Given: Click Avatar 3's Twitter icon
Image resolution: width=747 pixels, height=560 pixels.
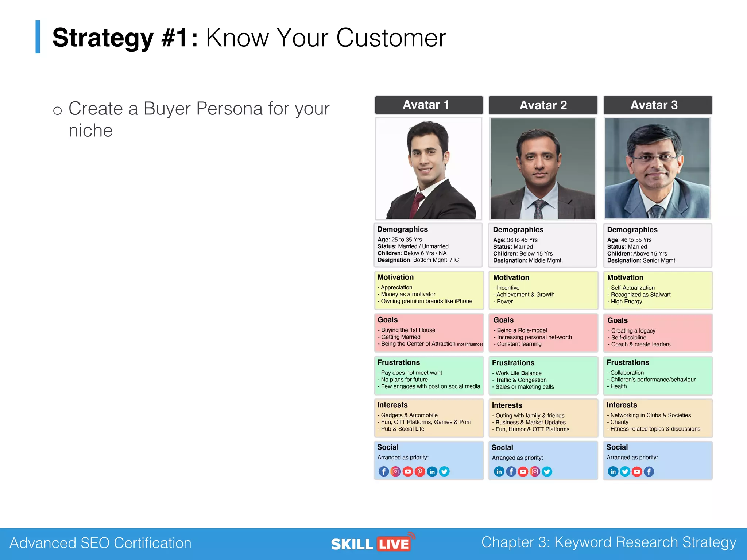Looking at the screenshot, I should (x=625, y=471).
